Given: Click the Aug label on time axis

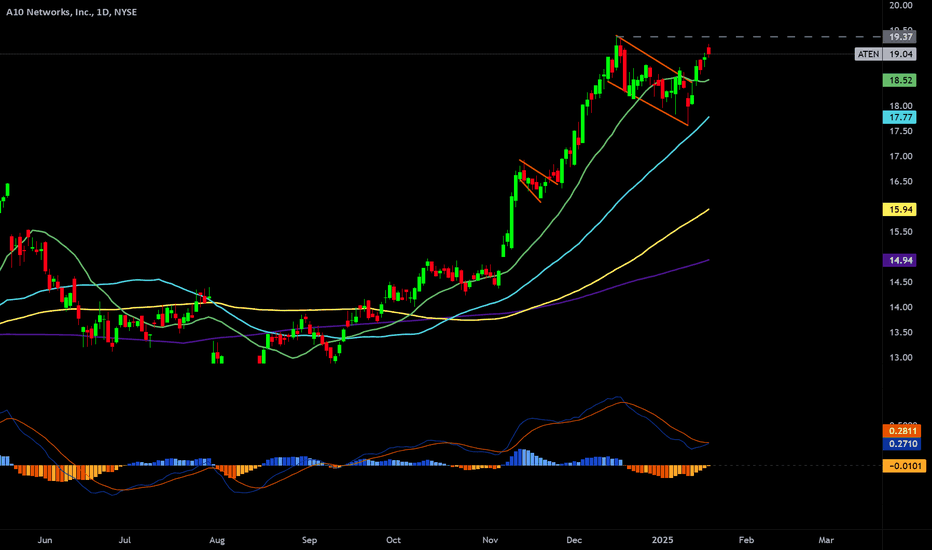Looking at the screenshot, I should pyautogui.click(x=217, y=540).
